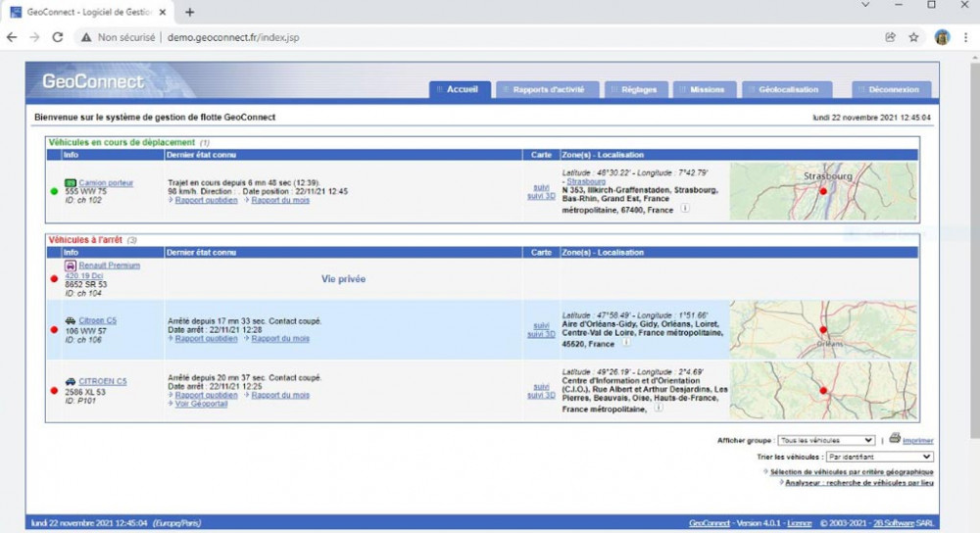The height and width of the screenshot is (533, 980).
Task: Click the Strasbourg map thumbnail
Action: click(823, 191)
